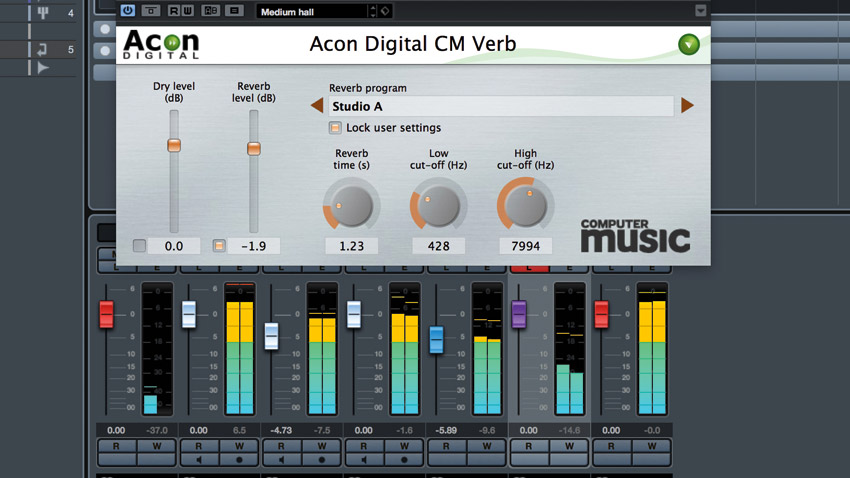The height and width of the screenshot is (478, 850).
Task: Toggle record enable dot on -4.73 channel
Action: [x=321, y=460]
